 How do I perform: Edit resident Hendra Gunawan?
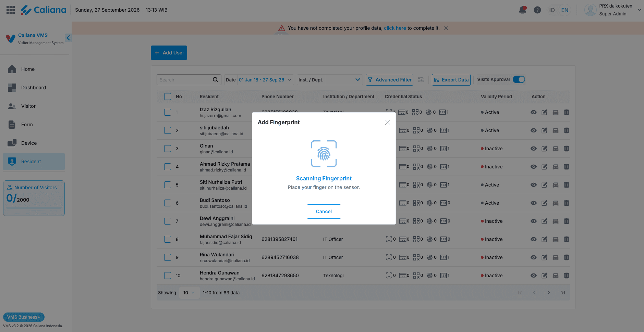(544, 276)
